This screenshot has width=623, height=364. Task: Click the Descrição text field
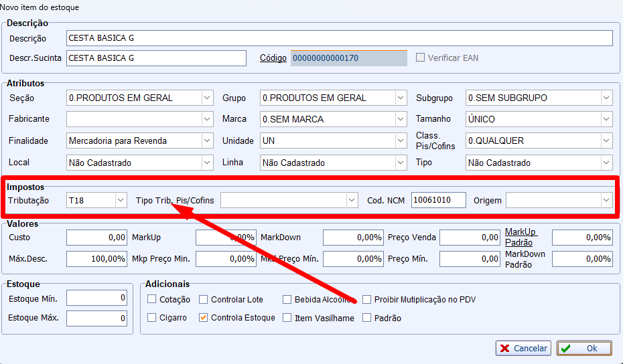coord(340,38)
